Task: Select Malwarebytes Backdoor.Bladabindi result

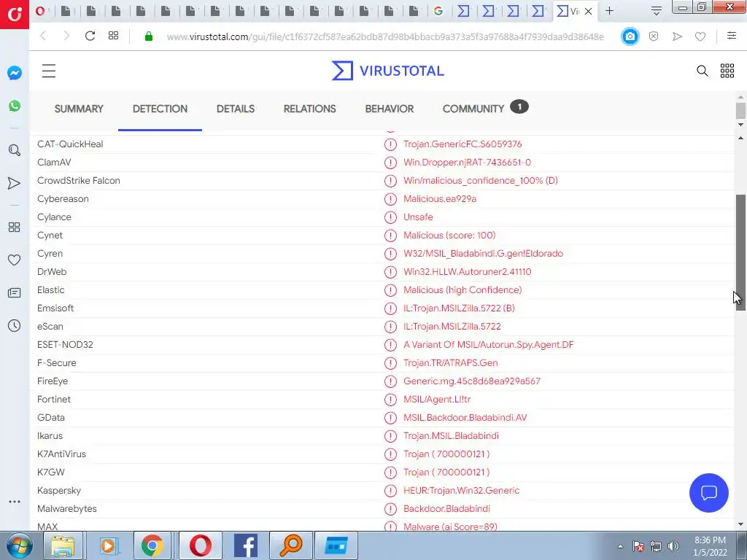Action: [x=446, y=508]
